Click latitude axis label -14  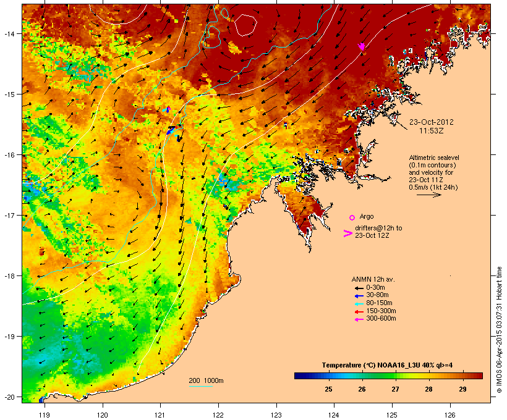tap(9, 33)
